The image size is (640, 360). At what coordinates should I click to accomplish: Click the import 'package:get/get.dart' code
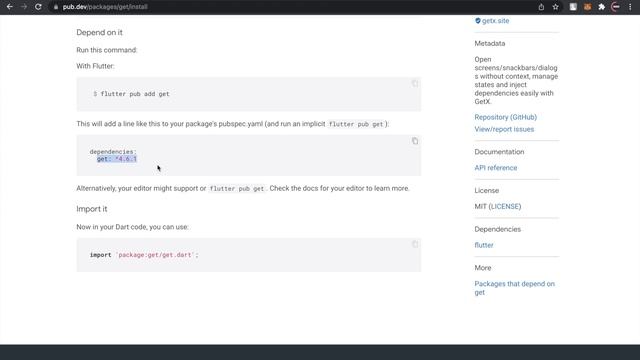tap(144, 255)
